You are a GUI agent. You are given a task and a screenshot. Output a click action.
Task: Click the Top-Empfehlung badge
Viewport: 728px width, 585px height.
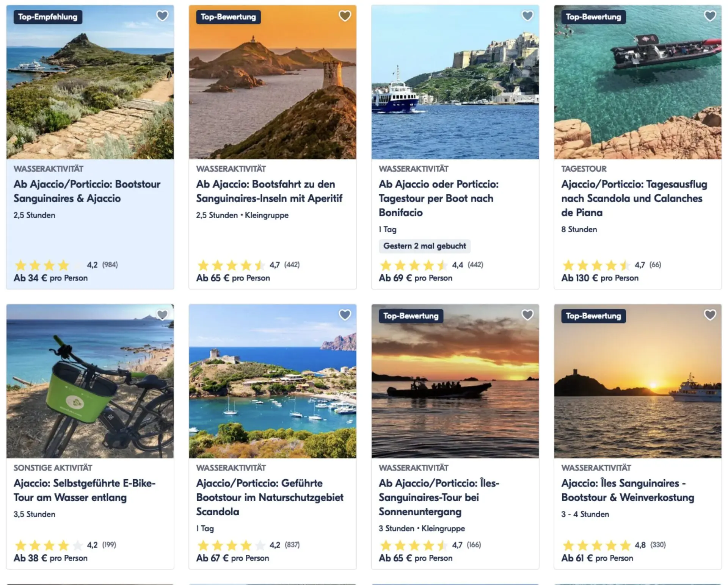pos(48,17)
